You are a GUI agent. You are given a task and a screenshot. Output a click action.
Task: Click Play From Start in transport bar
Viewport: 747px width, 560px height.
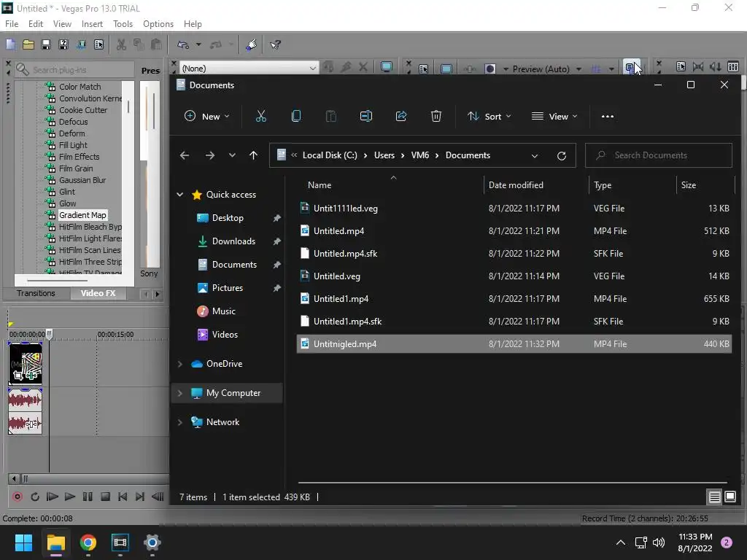(53, 497)
